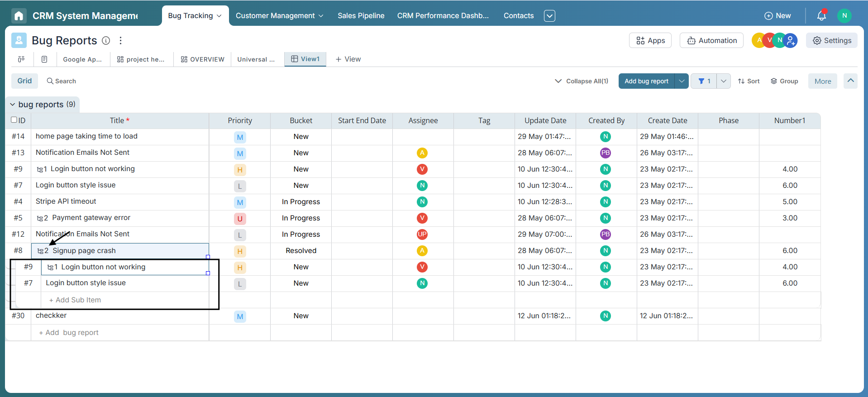Select 'checkker' title cell

click(120, 316)
